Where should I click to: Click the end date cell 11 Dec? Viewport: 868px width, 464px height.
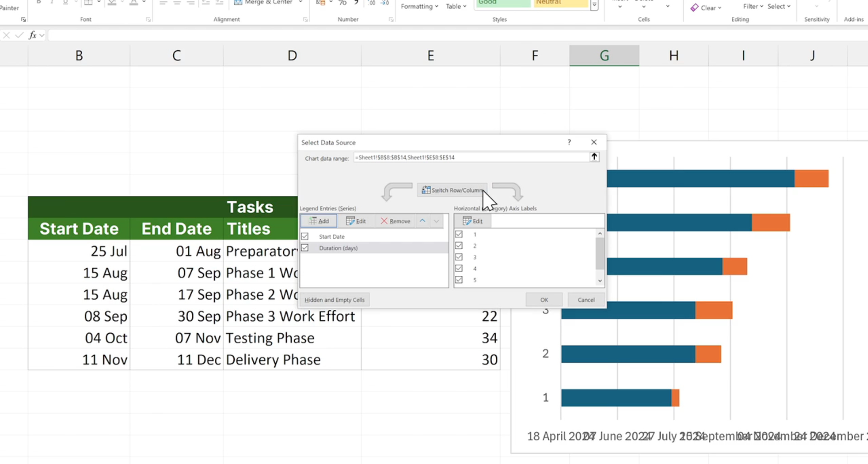point(176,360)
